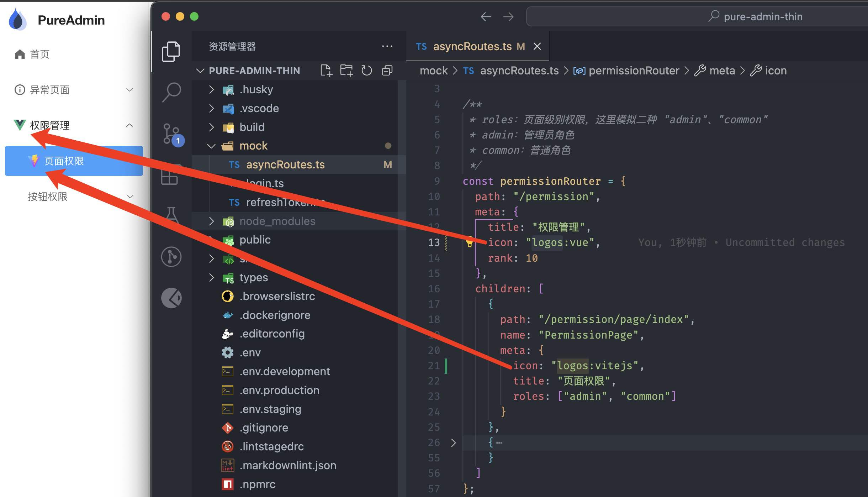
Task: Open the Testing flask icon
Action: pyautogui.click(x=171, y=214)
